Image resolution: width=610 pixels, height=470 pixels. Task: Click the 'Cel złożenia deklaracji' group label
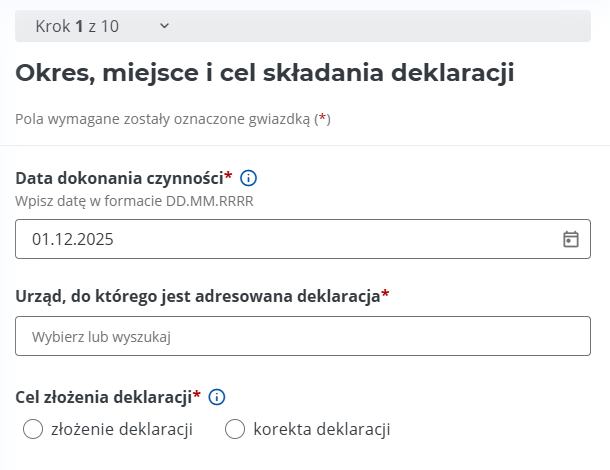click(x=102, y=396)
